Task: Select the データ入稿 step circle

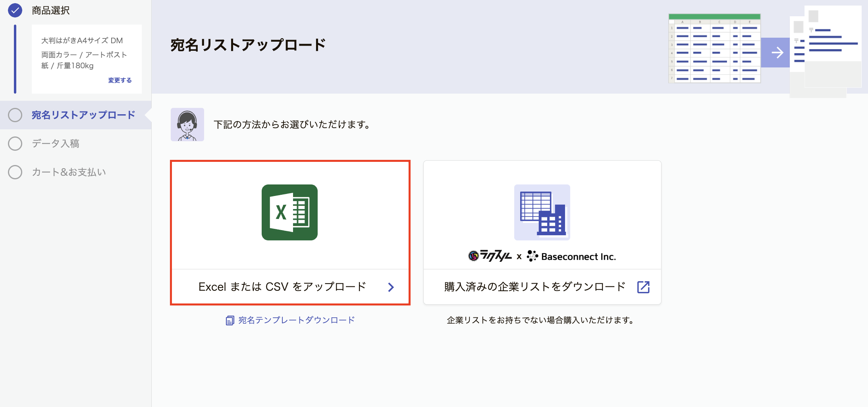Action: [x=15, y=144]
